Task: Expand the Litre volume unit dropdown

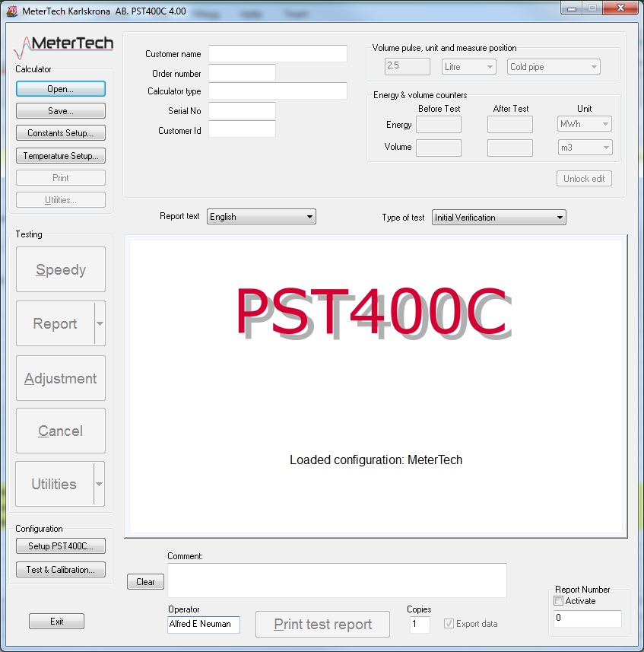Action: click(x=469, y=66)
